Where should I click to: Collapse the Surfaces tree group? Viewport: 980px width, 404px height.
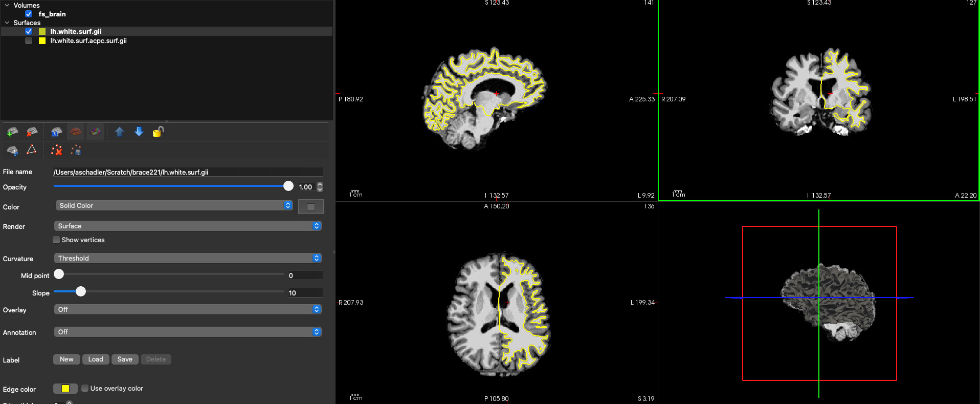tap(7, 23)
